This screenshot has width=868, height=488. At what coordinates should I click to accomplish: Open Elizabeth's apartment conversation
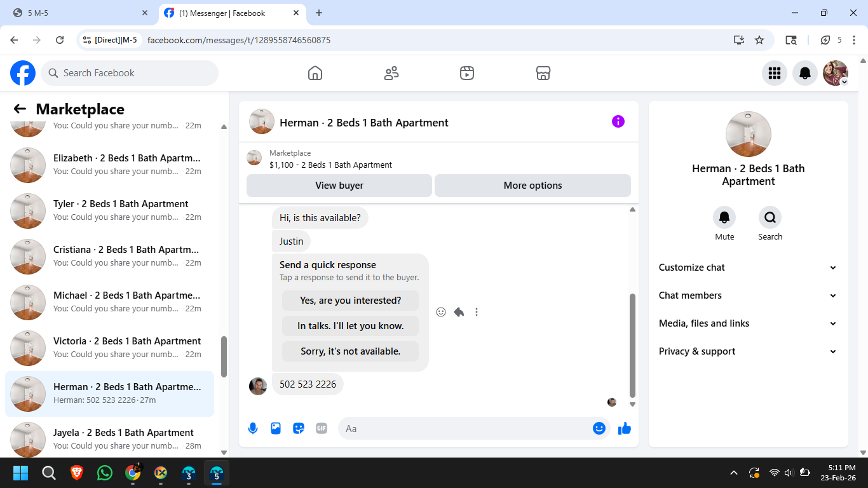(x=109, y=165)
